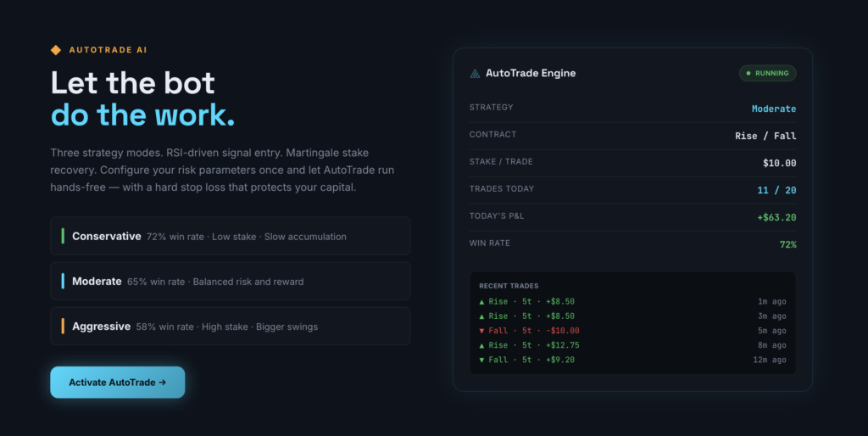Click the Fall +$9.20 trade row

point(632,360)
